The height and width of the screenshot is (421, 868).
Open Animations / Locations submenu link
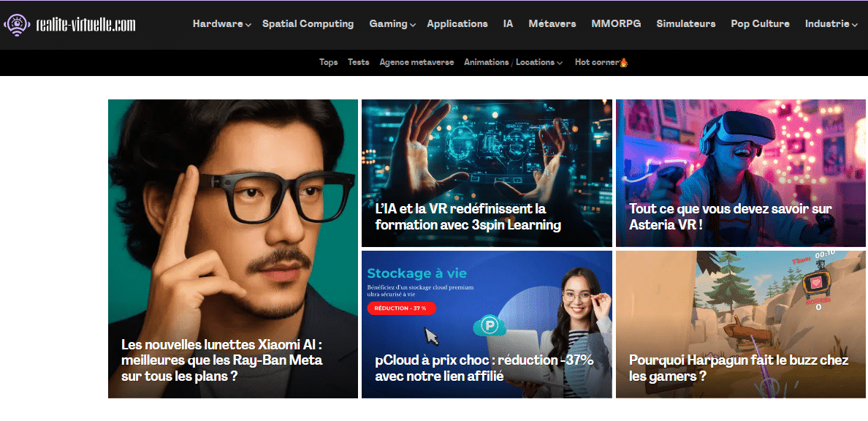point(509,62)
